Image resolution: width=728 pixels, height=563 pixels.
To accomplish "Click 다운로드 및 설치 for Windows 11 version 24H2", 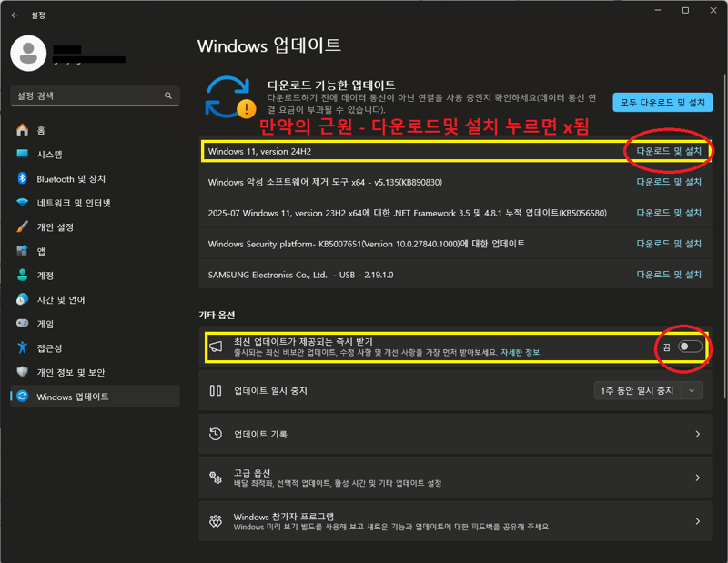I will [669, 151].
